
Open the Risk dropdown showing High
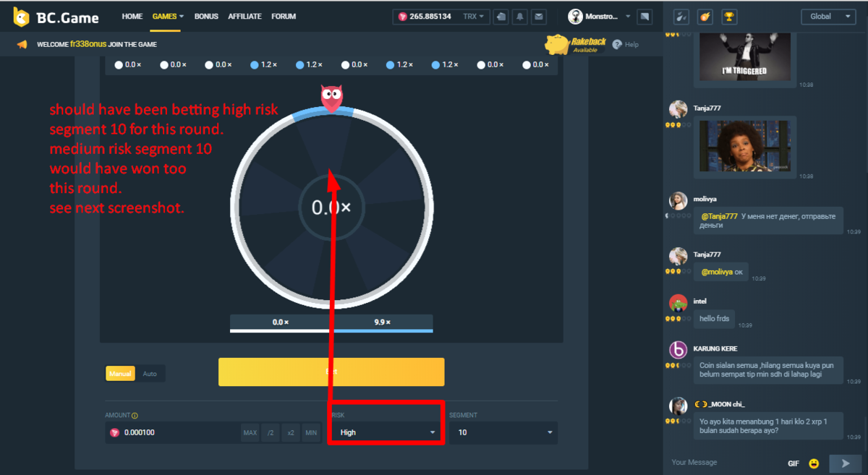(386, 432)
